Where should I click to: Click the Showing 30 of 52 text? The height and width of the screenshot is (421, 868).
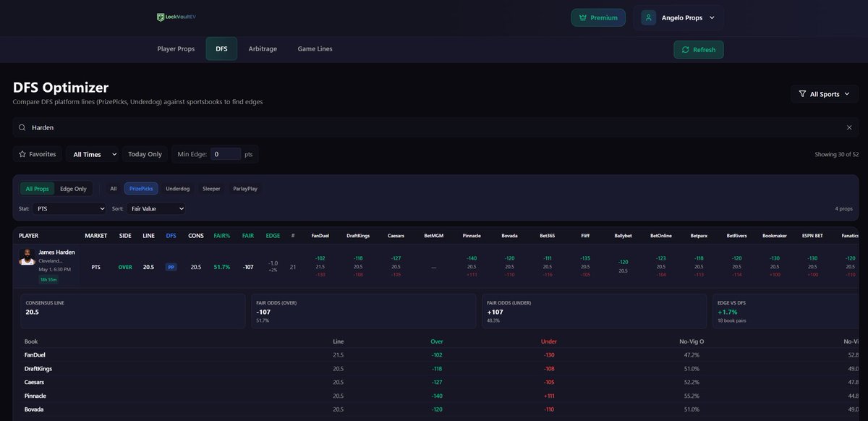(837, 154)
